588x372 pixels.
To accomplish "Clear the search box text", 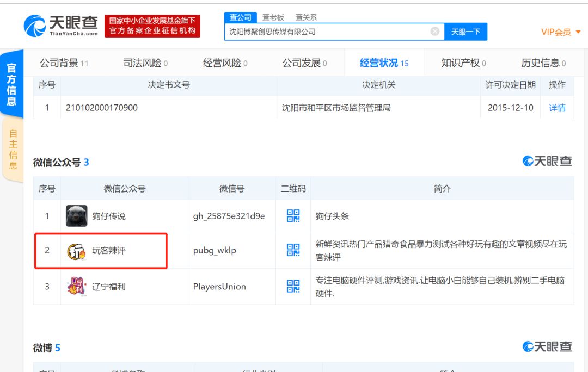I will coord(435,32).
